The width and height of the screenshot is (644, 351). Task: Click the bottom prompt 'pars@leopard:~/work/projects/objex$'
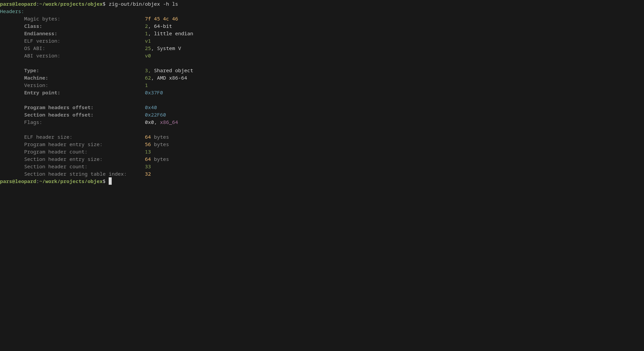pos(53,181)
